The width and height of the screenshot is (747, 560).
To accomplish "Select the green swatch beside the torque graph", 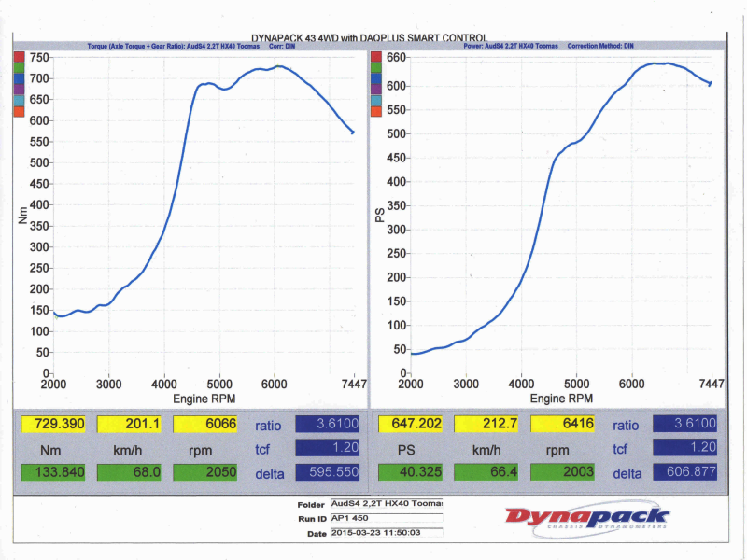I will (19, 68).
